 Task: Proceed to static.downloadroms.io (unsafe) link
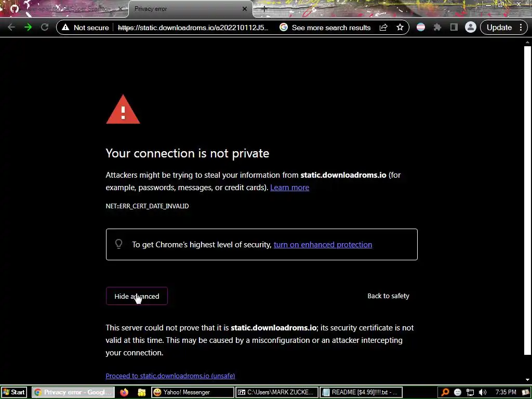[x=170, y=376]
